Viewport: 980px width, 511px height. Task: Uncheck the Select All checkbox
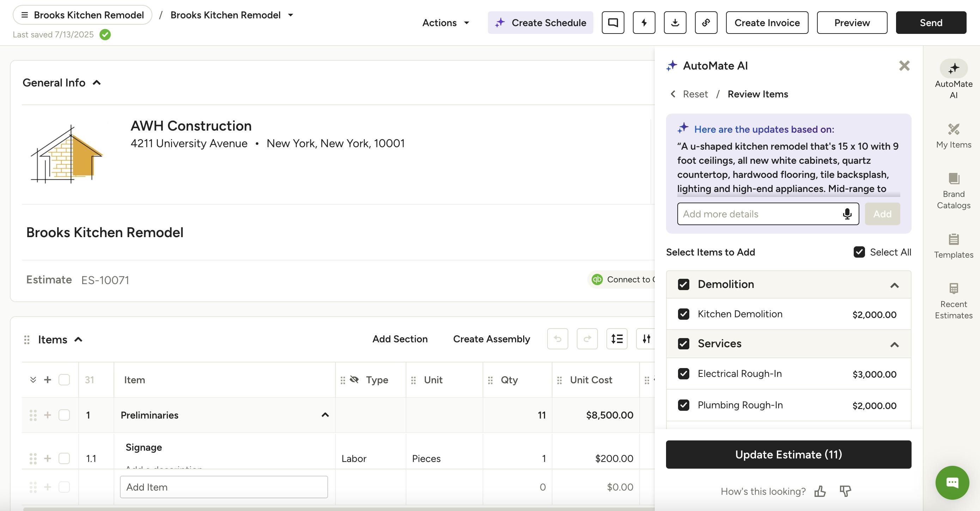[859, 252]
